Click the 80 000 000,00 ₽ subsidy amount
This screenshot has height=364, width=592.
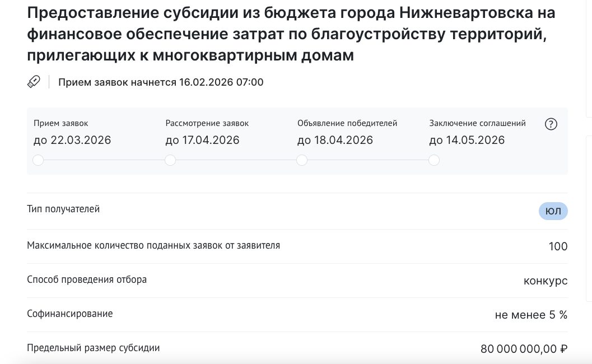[x=524, y=349]
